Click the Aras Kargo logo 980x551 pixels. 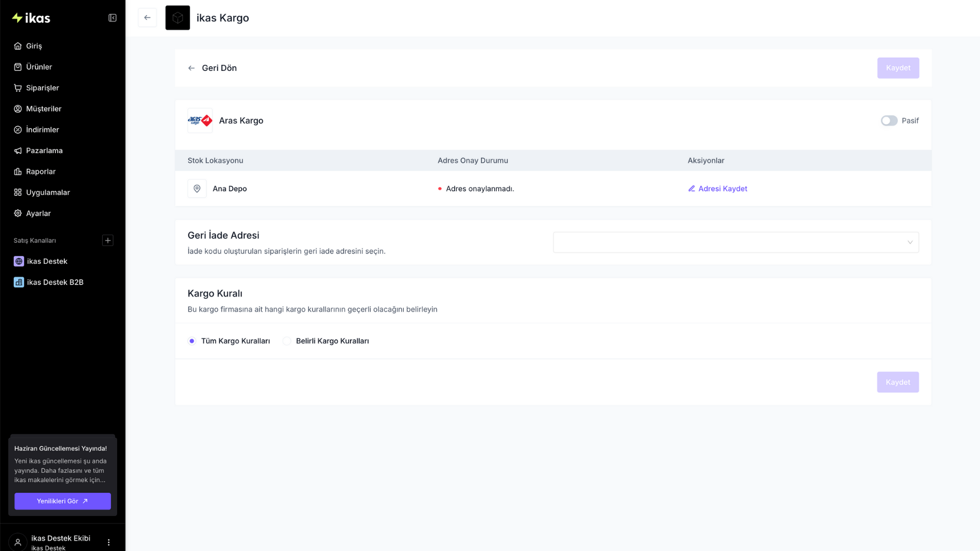tap(200, 121)
